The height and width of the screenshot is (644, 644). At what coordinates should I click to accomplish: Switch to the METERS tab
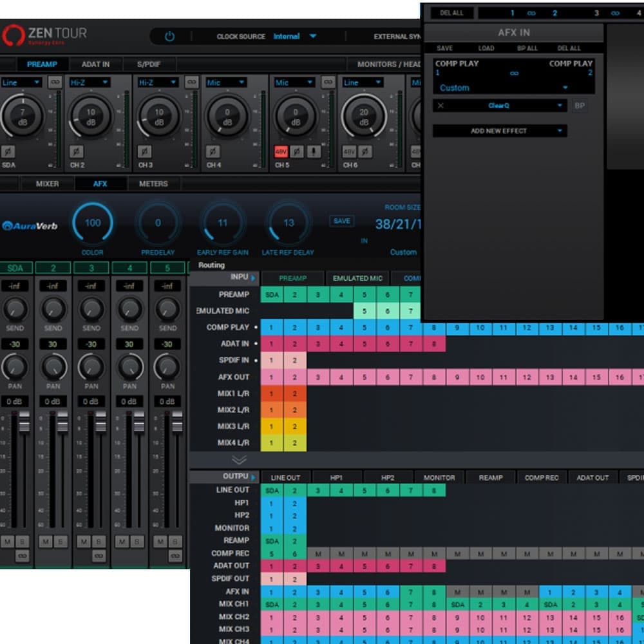[x=153, y=184]
